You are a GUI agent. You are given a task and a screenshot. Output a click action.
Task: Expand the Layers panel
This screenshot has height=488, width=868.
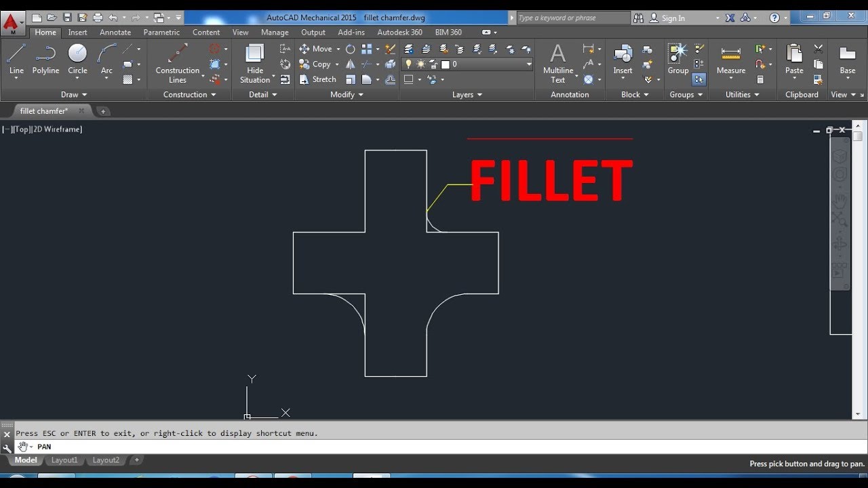(467, 95)
